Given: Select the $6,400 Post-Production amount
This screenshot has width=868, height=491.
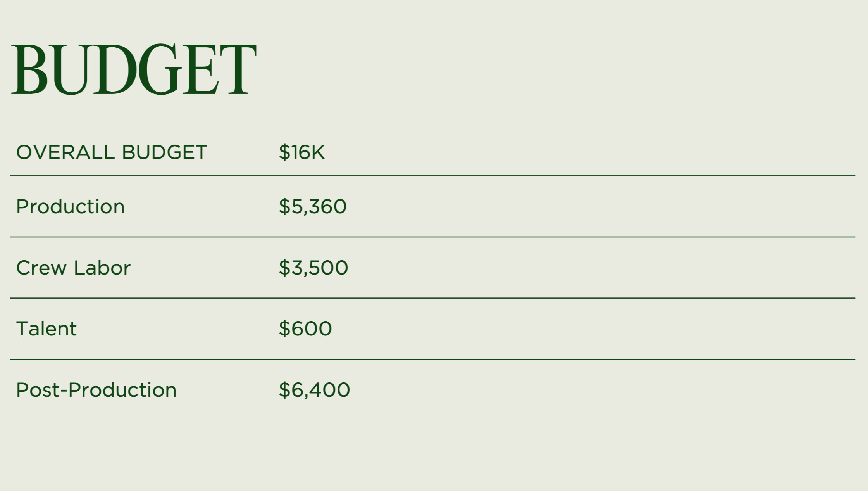Looking at the screenshot, I should (x=314, y=390).
